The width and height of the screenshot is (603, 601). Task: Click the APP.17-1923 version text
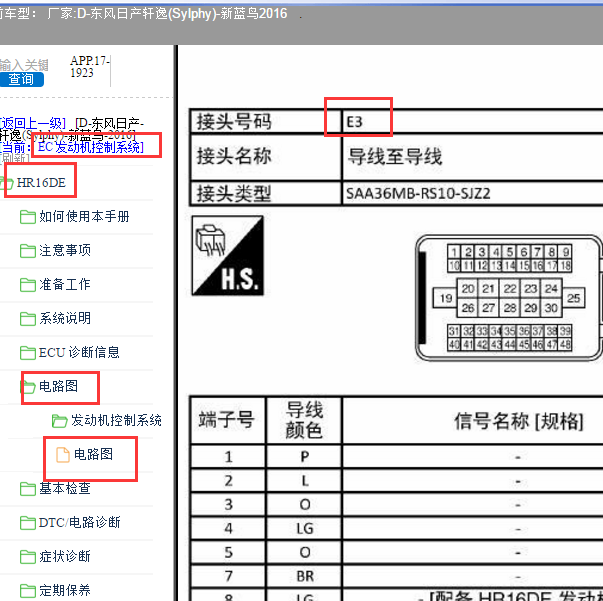click(x=90, y=67)
